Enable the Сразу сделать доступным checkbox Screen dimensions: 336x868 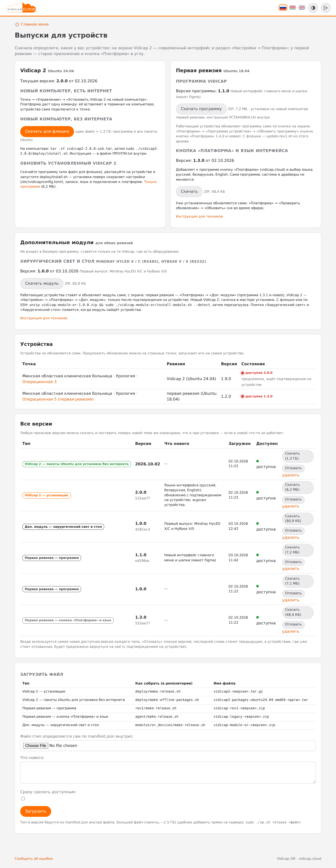pos(23,799)
